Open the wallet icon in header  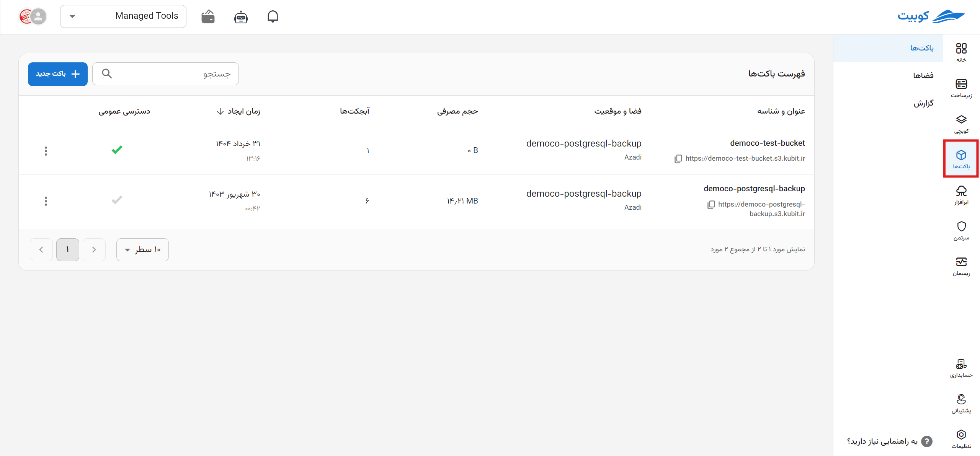click(x=208, y=16)
